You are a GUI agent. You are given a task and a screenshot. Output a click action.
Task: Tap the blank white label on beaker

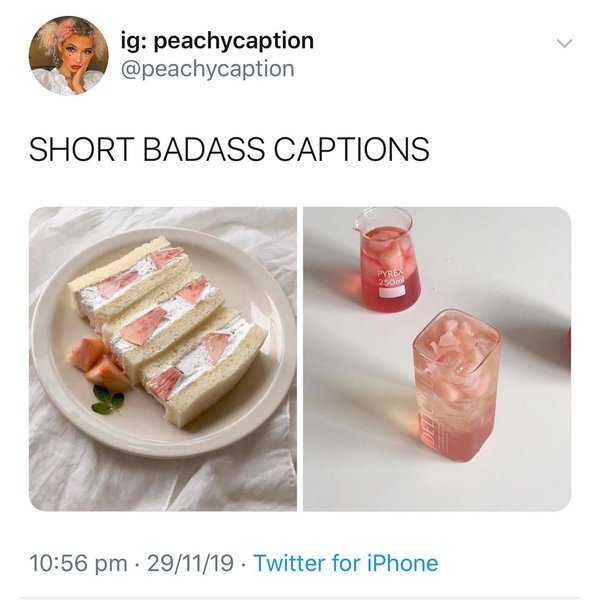pyautogui.click(x=392, y=292)
